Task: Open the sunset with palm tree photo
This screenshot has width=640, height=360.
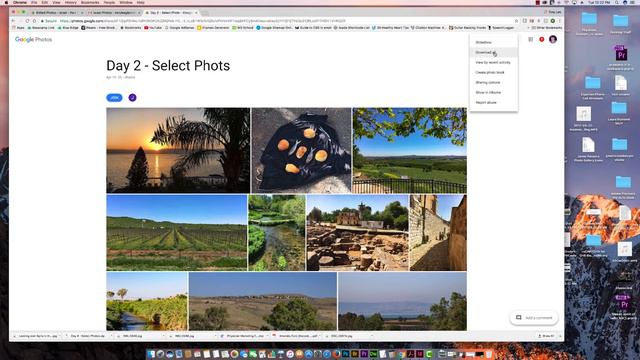Action: click(178, 150)
